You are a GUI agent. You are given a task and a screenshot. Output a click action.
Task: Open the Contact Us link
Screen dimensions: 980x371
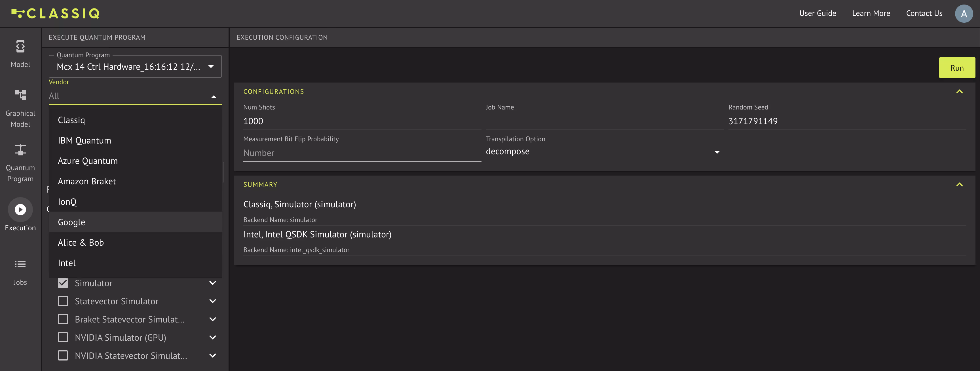tap(924, 13)
